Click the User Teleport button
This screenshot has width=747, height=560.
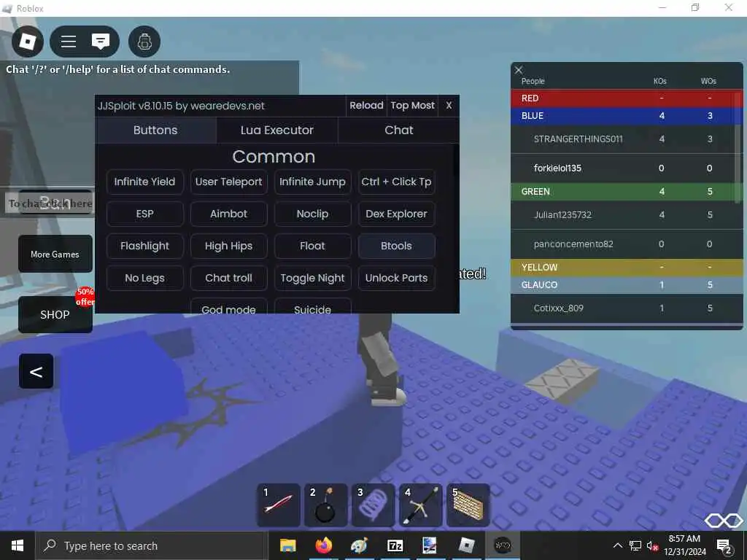coord(228,182)
